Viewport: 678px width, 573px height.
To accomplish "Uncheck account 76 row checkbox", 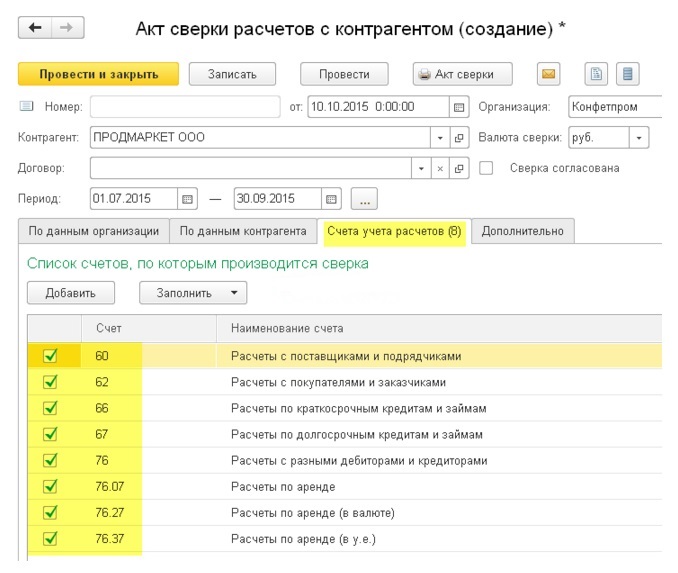I will (50, 460).
